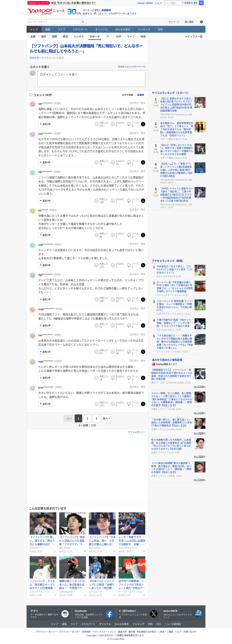The height and width of the screenshot is (644, 232).
Task: Share krm's comment on X
Action: pos(143,404)
